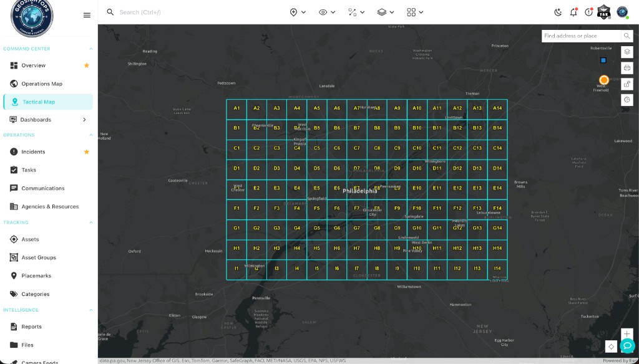Click the Powered by Esri link

pyautogui.click(x=621, y=361)
